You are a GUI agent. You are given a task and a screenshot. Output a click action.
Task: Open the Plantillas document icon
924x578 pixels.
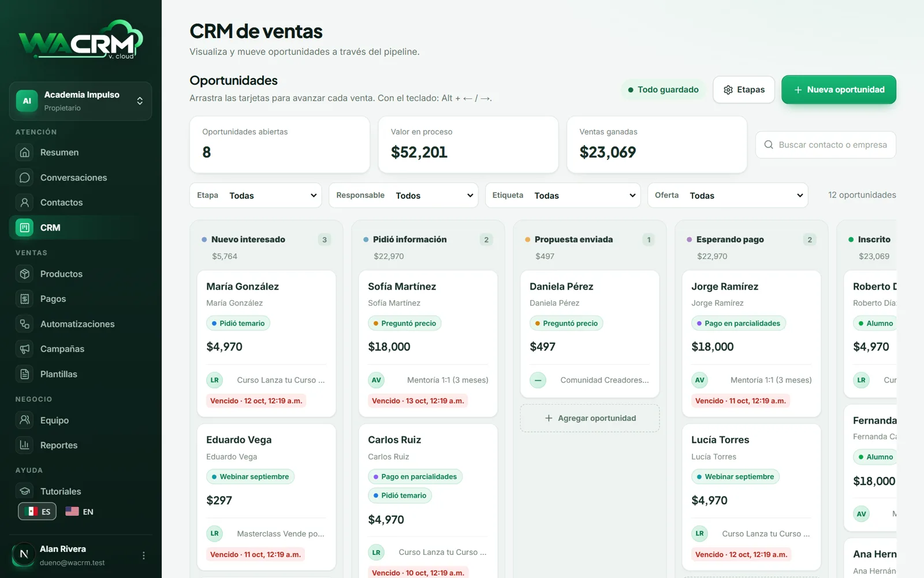(25, 374)
